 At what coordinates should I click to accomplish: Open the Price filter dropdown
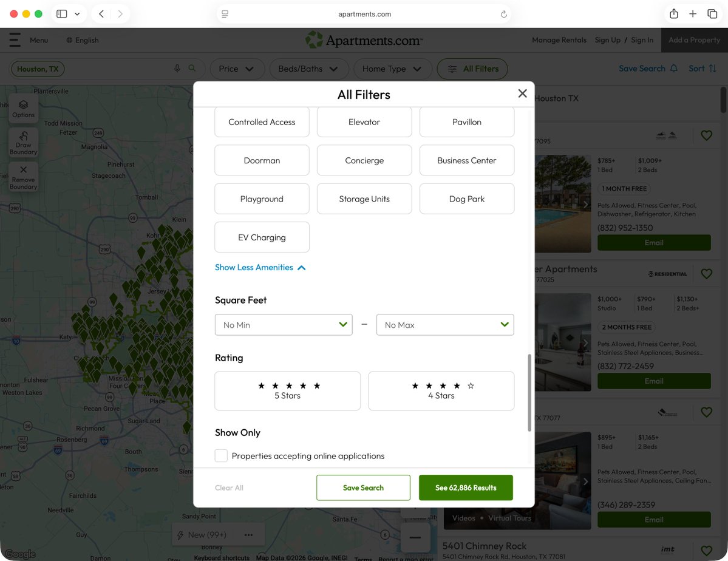237,69
